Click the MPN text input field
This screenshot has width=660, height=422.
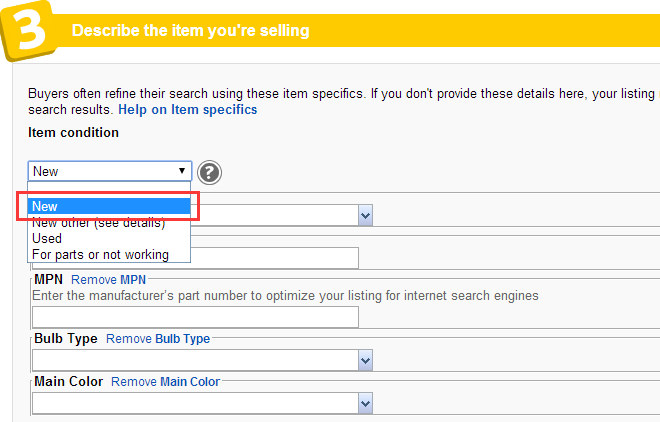[195, 317]
